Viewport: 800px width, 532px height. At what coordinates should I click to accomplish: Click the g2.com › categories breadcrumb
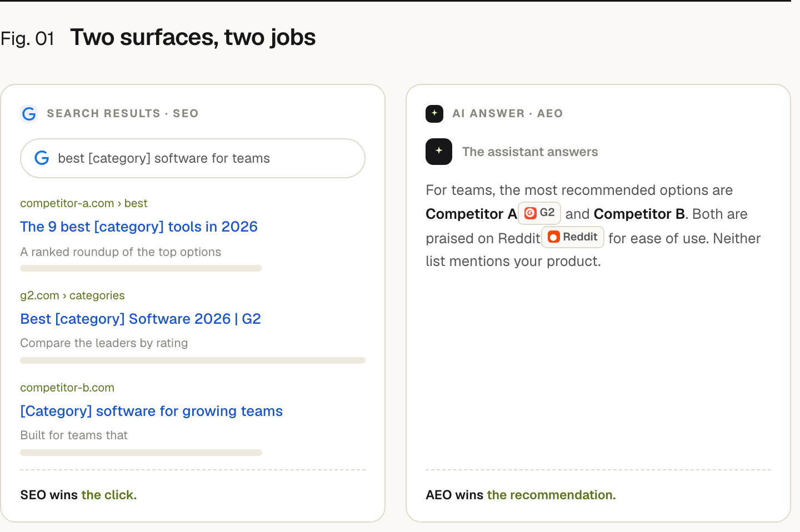point(72,295)
